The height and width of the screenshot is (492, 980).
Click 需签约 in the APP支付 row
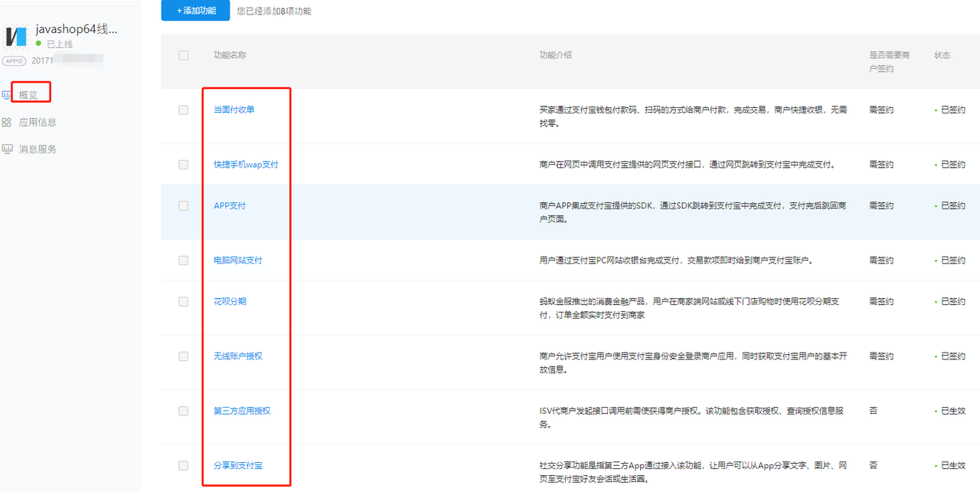[881, 205]
